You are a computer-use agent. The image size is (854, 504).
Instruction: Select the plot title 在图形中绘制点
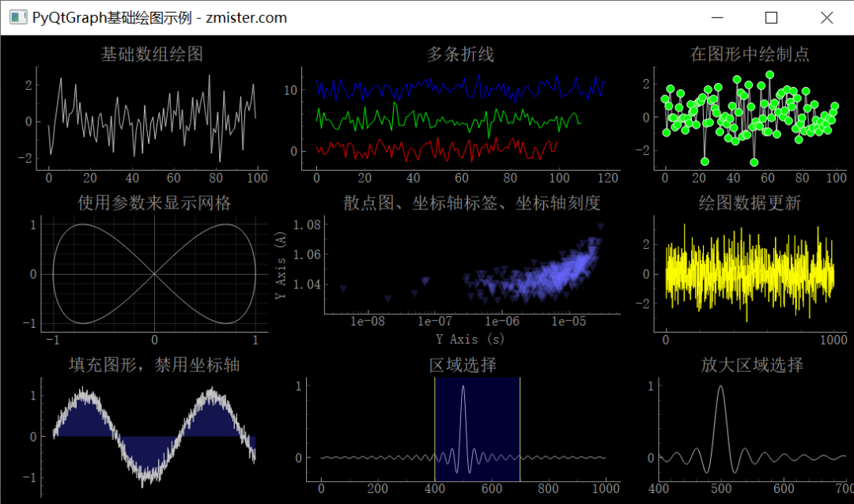750,54
